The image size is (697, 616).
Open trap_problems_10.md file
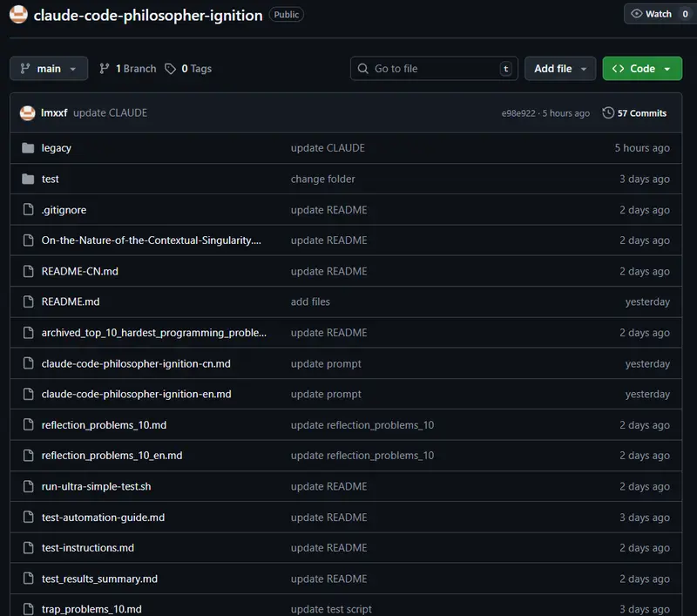91,609
